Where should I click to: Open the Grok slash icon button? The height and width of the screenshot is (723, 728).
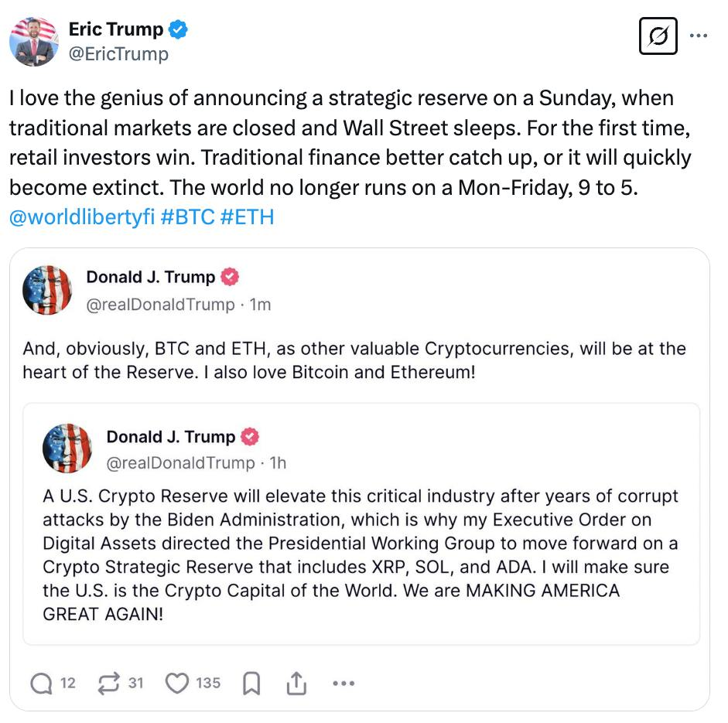pos(658,36)
